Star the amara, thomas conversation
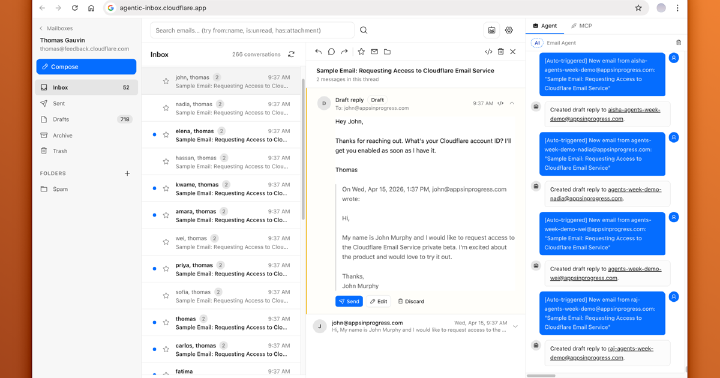The width and height of the screenshot is (720, 378). [x=166, y=215]
